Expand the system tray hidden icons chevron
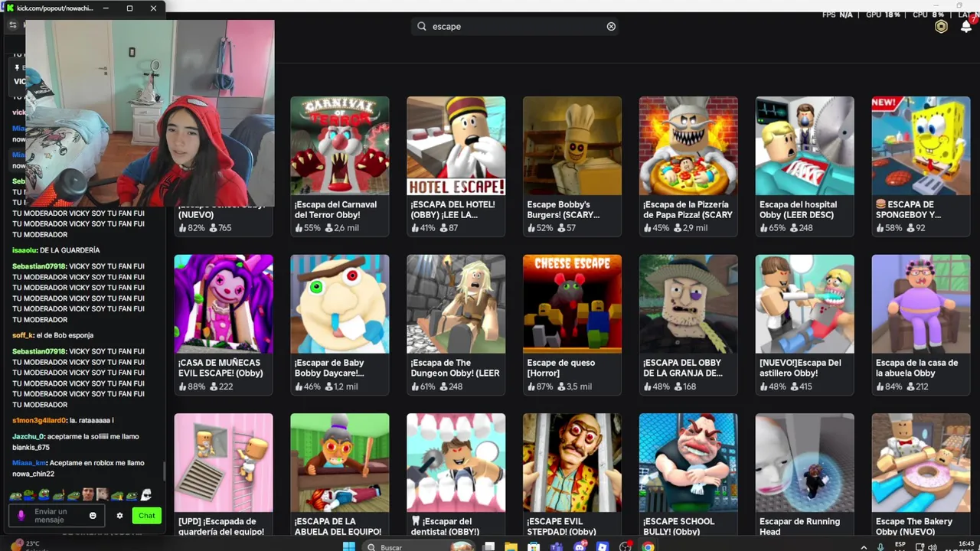Viewport: 980px width, 551px height. [864, 547]
